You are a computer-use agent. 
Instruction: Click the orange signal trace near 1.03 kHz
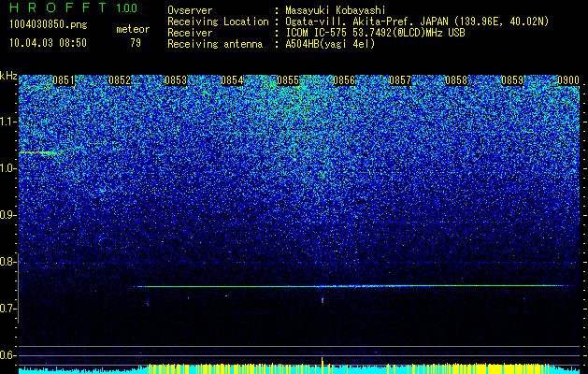[x=37, y=152]
